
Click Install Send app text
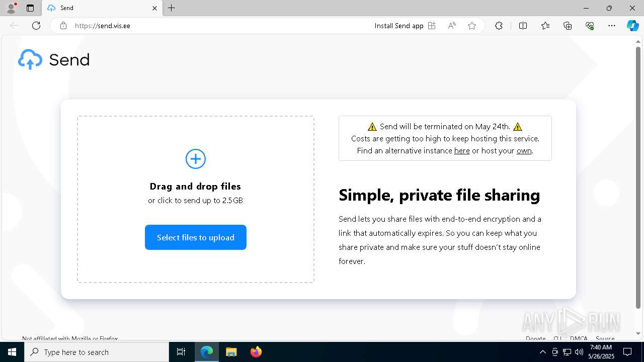click(399, 26)
